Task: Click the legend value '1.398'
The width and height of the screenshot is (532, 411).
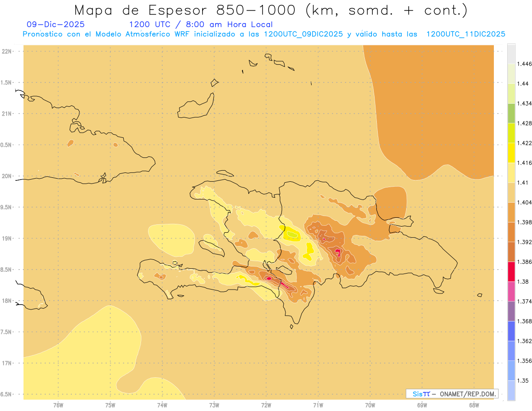Action: coord(525,222)
